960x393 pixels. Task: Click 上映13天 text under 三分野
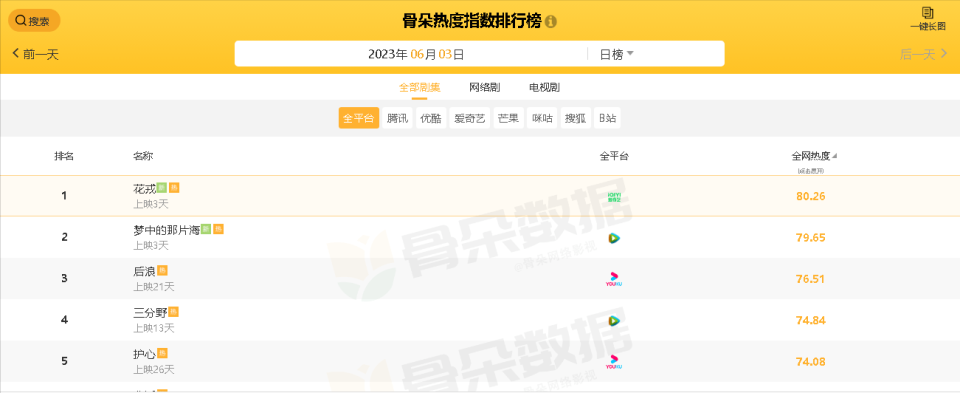pyautogui.click(x=154, y=328)
